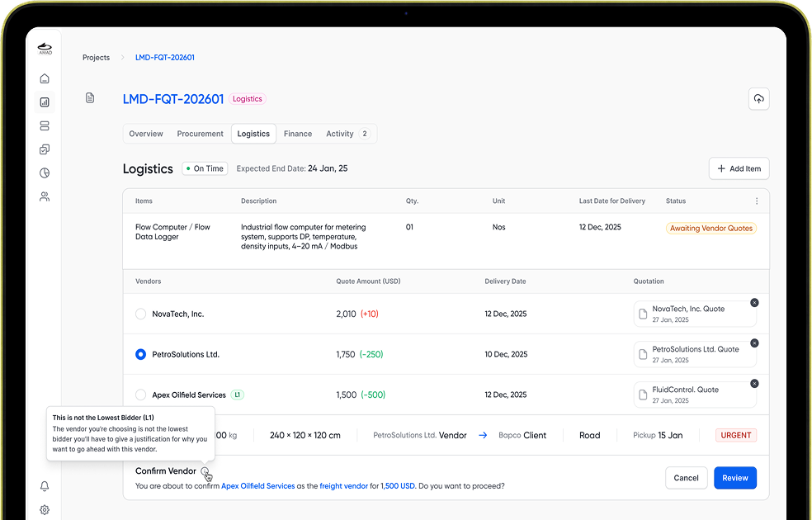812x520 pixels.
Task: Select the PetroSolutions Ltd. vendor radio button
Action: point(140,354)
